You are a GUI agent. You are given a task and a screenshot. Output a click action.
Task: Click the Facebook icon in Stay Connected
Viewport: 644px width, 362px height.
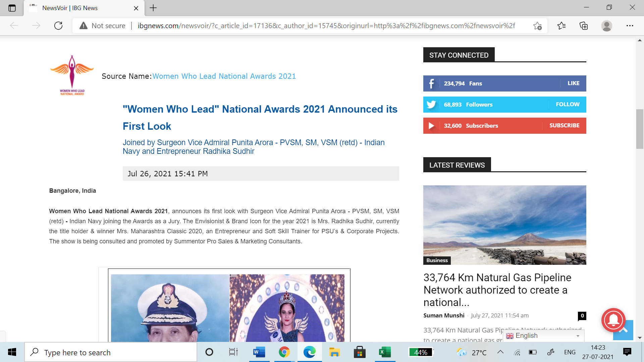(x=432, y=83)
